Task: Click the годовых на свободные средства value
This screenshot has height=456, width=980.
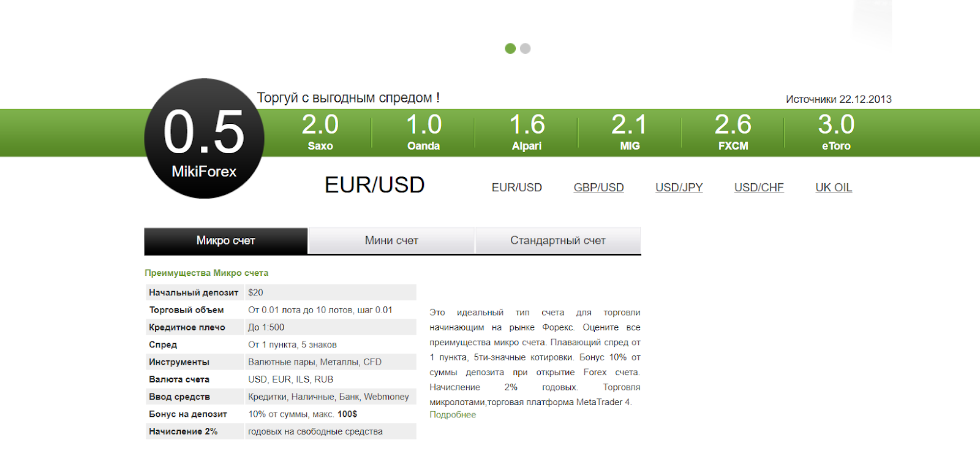Action: [315, 431]
